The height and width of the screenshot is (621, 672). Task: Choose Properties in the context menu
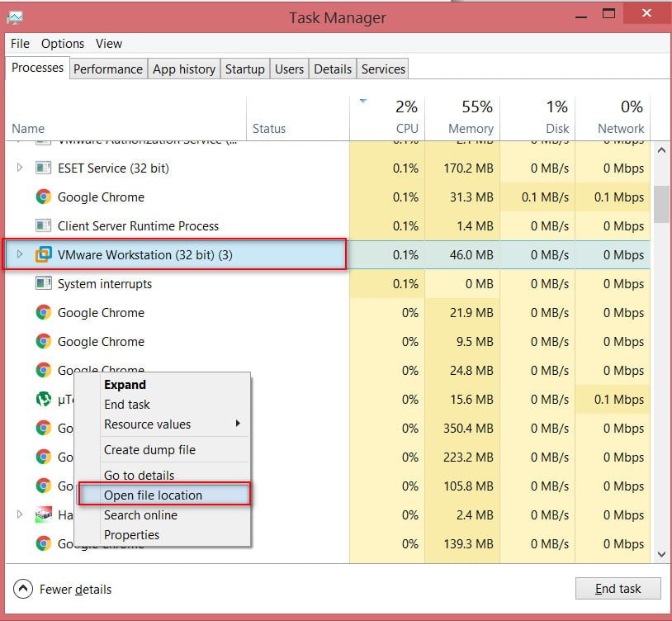coord(162,534)
